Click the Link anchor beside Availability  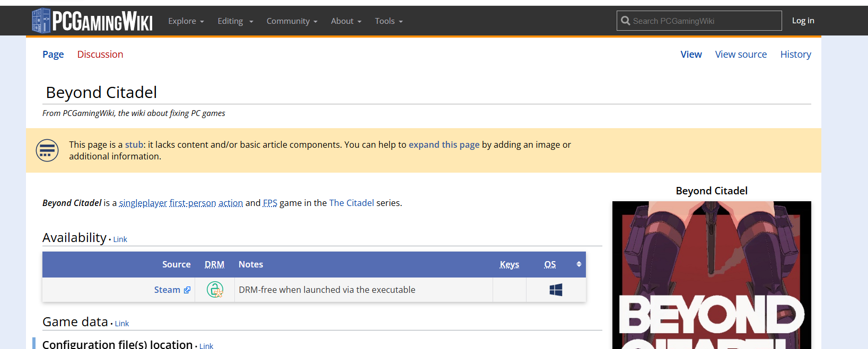[x=120, y=239]
